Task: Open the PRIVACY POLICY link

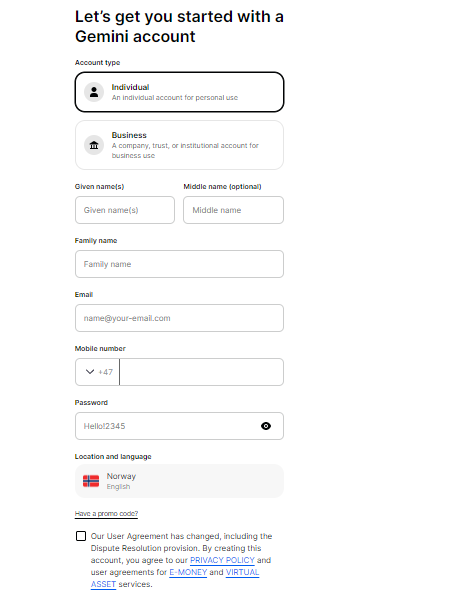Action: (x=222, y=560)
